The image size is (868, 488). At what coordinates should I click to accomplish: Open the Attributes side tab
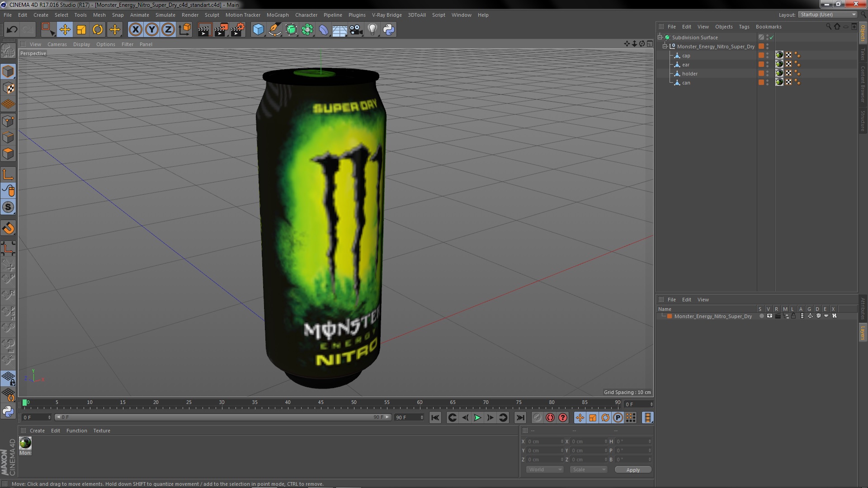click(863, 309)
